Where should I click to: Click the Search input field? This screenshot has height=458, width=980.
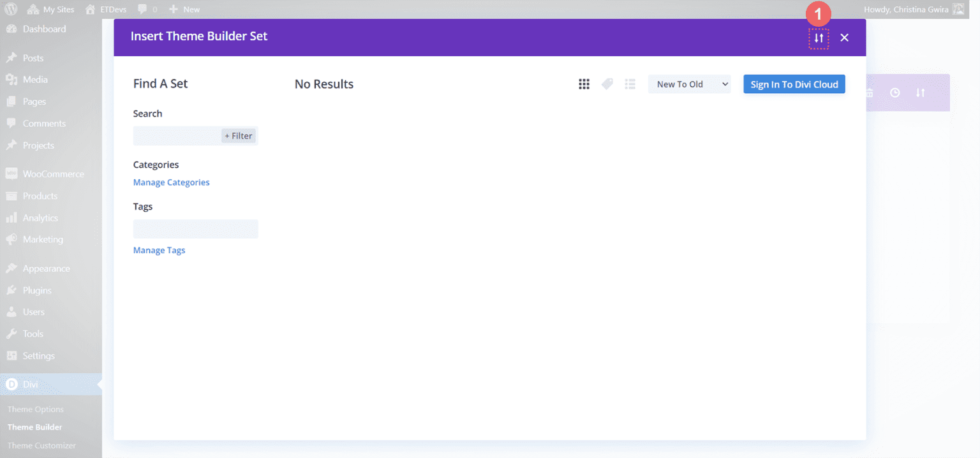coord(176,136)
